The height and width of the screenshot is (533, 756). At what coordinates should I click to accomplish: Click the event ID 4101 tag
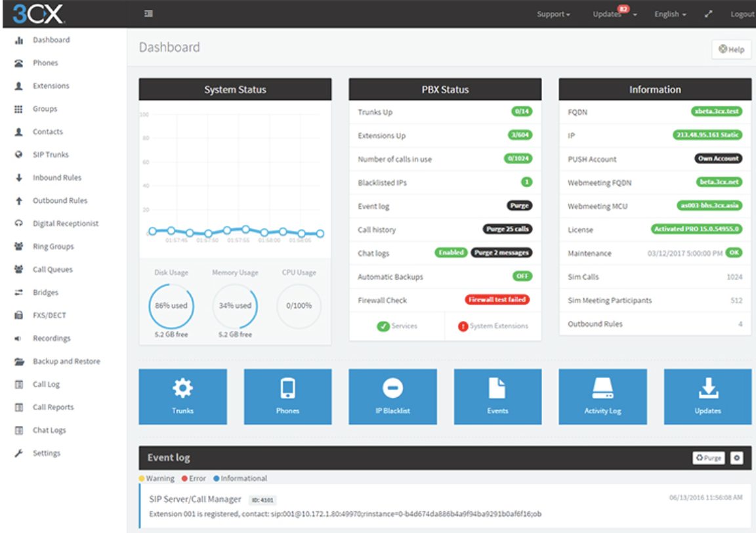pyautogui.click(x=262, y=500)
